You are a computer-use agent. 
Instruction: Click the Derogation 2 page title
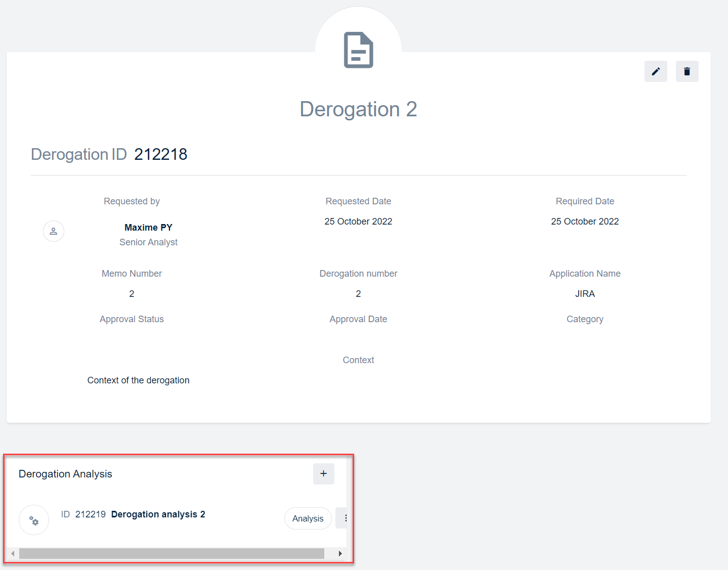coord(358,109)
